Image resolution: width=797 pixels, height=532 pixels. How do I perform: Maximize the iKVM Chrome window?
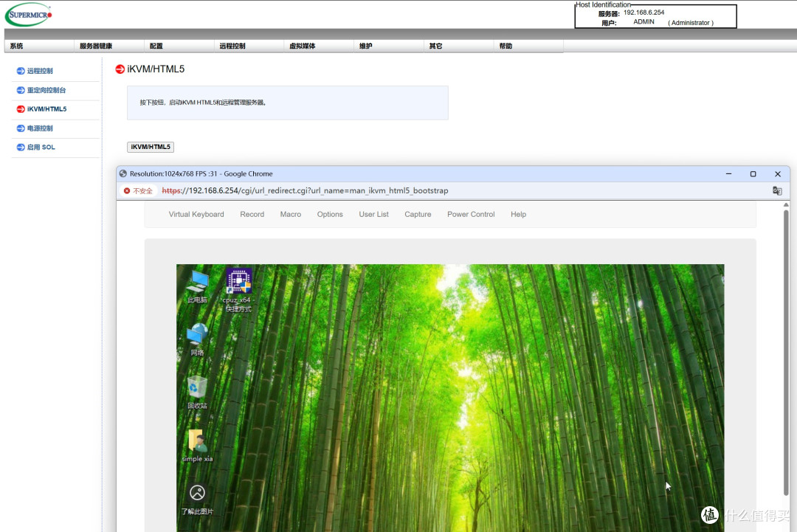tap(753, 174)
